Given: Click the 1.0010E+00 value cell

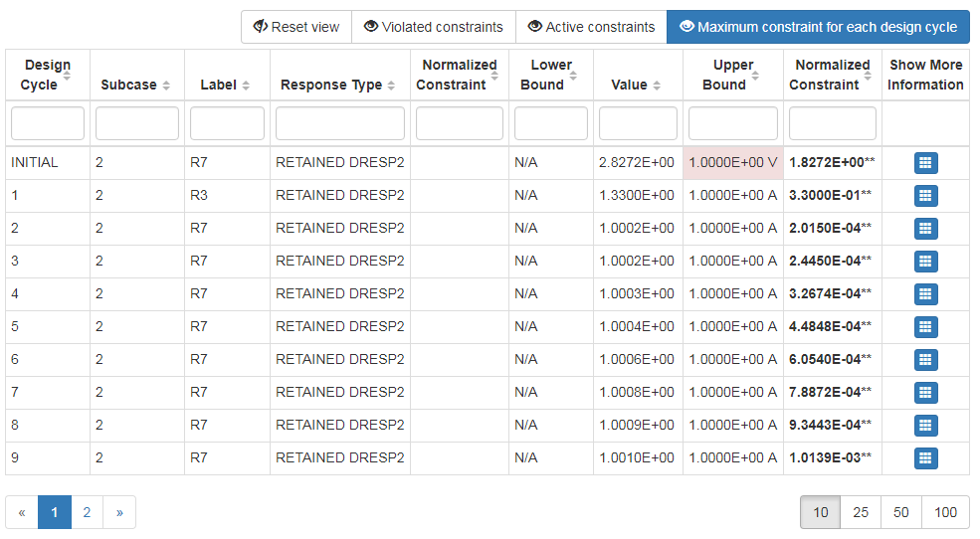Looking at the screenshot, I should click(x=638, y=457).
